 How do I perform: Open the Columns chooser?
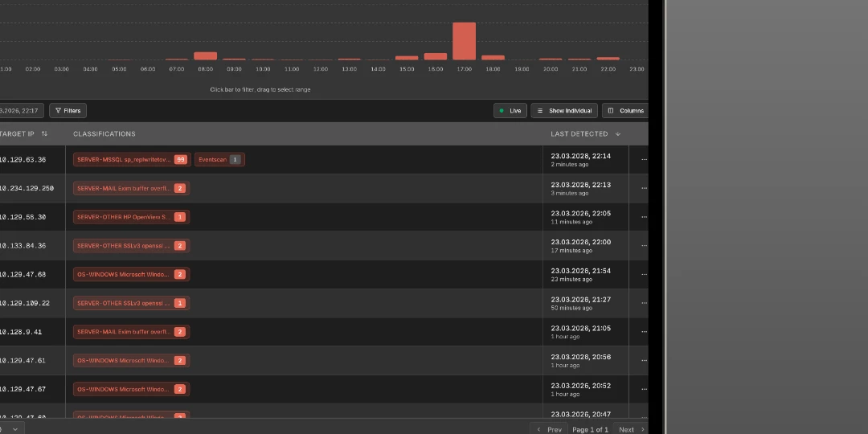pyautogui.click(x=625, y=111)
